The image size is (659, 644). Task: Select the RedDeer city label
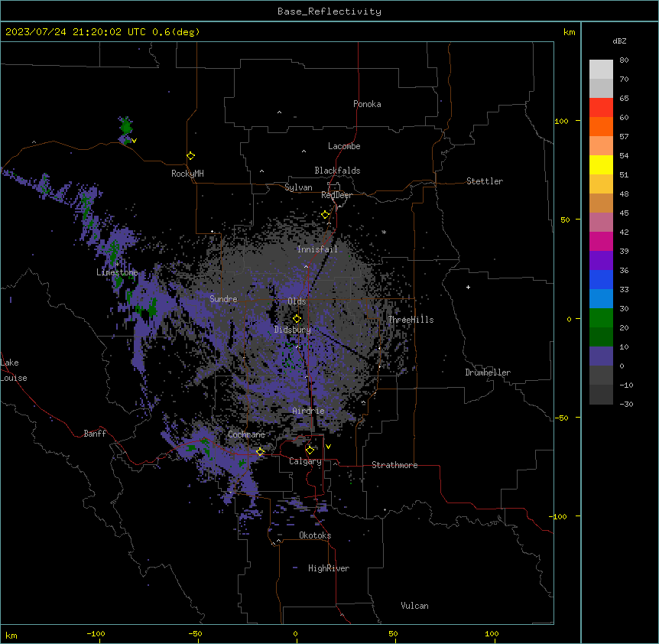tap(336, 195)
